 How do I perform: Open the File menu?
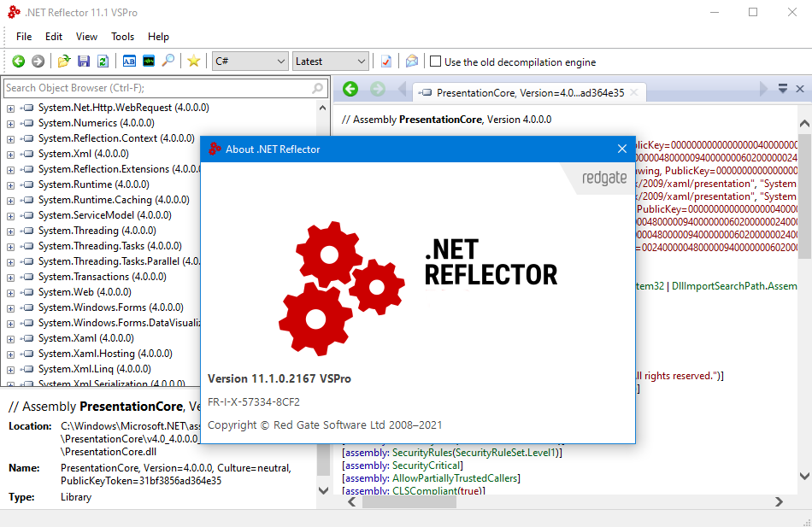24,37
